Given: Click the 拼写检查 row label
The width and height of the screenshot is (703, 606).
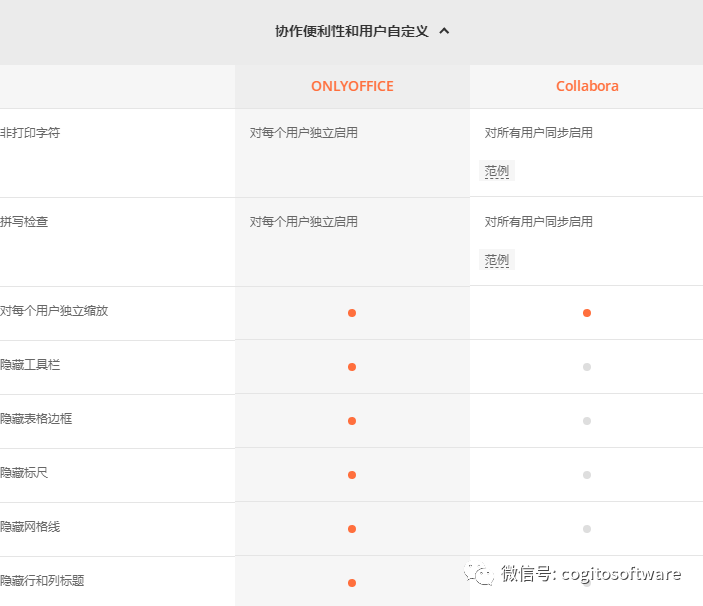Looking at the screenshot, I should (x=24, y=222).
